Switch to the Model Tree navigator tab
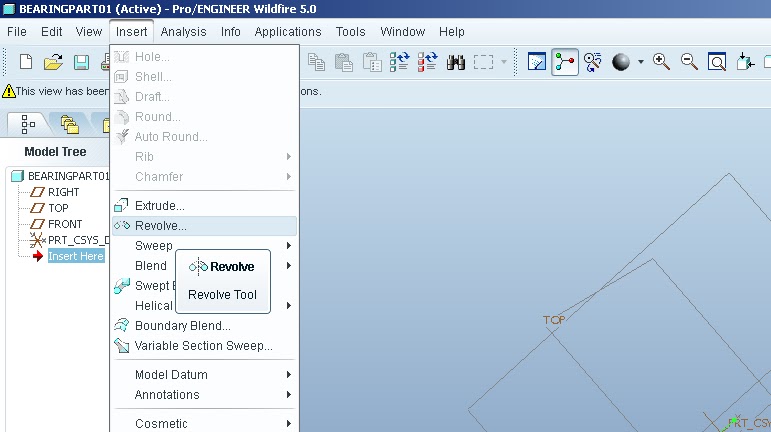Viewport: 771px width, 432px height. (28, 124)
